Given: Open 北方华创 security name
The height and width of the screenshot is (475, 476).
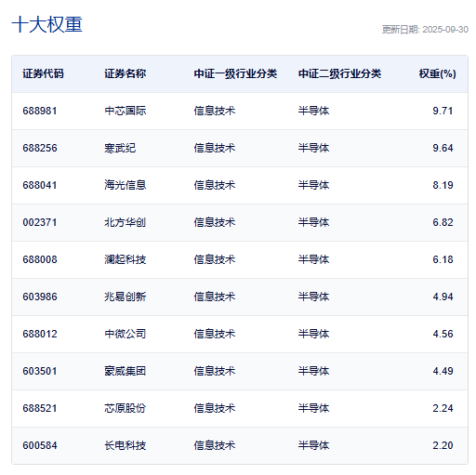Looking at the screenshot, I should tap(125, 222).
